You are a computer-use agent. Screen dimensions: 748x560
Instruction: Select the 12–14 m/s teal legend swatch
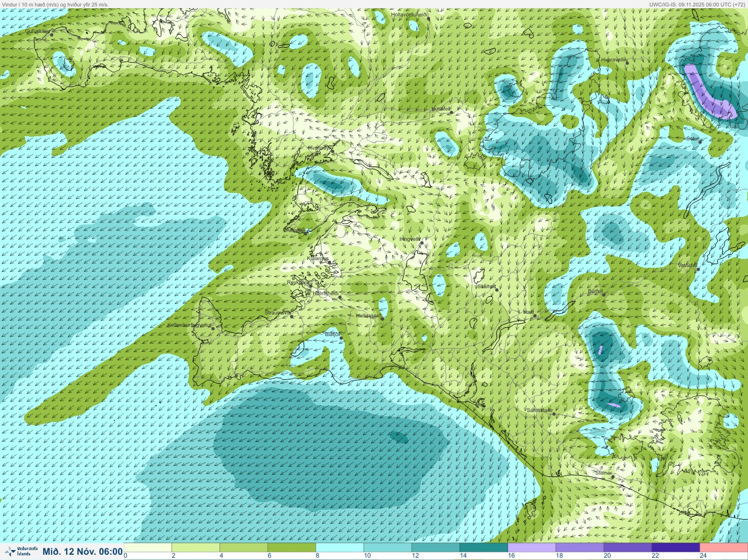point(436,548)
